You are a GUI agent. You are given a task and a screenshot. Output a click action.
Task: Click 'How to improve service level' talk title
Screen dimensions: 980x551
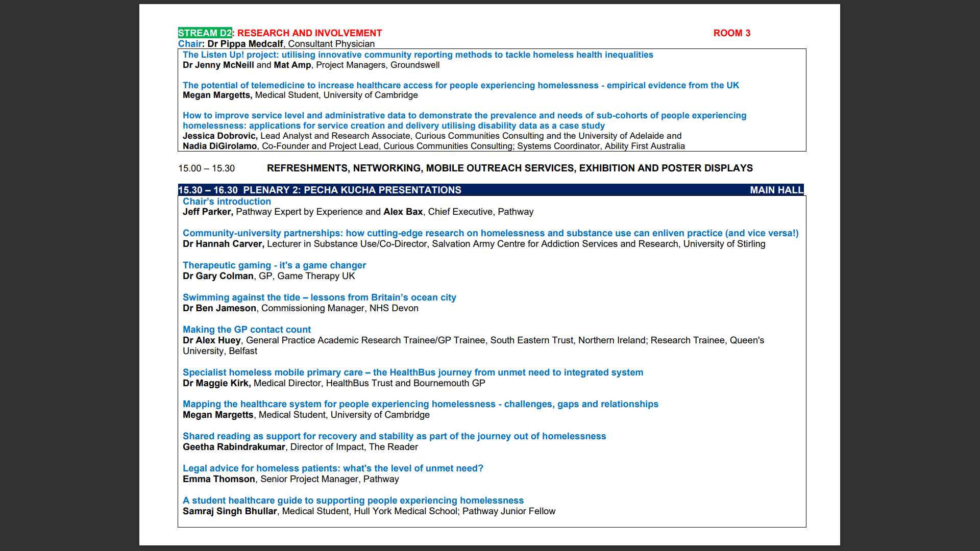(464, 120)
